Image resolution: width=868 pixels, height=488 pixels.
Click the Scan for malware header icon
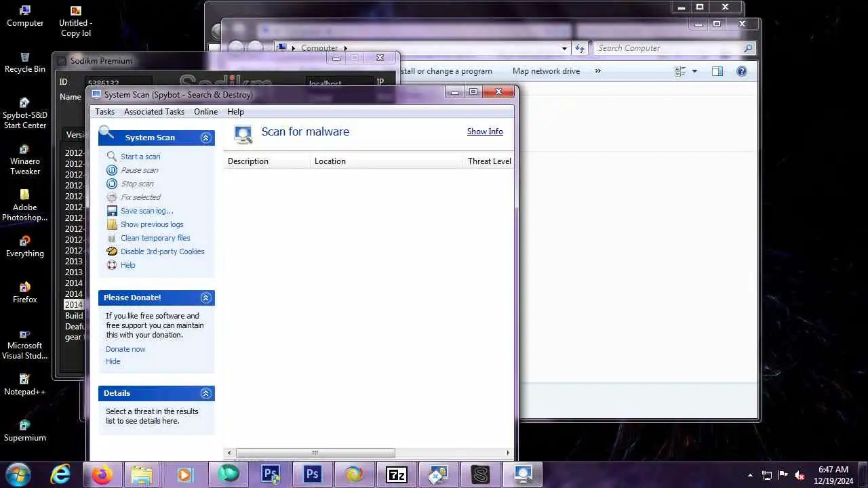coord(243,134)
